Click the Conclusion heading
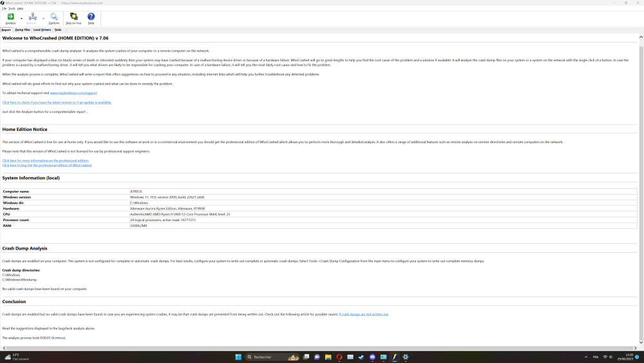This screenshot has height=363, width=644. [14, 301]
